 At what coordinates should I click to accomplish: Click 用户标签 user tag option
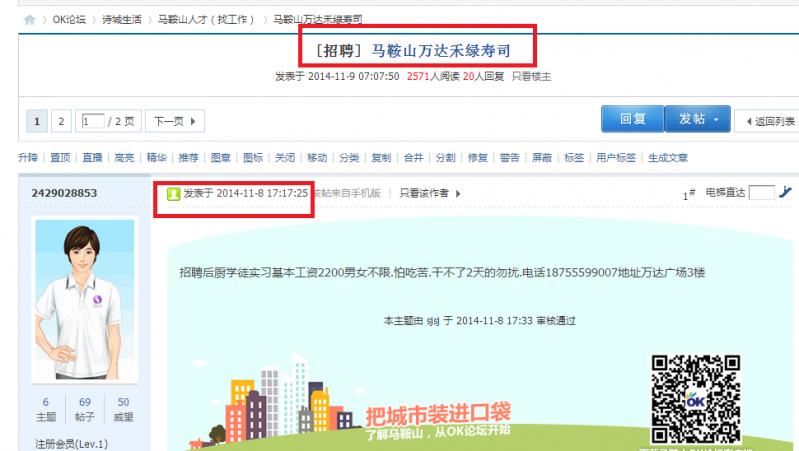616,158
